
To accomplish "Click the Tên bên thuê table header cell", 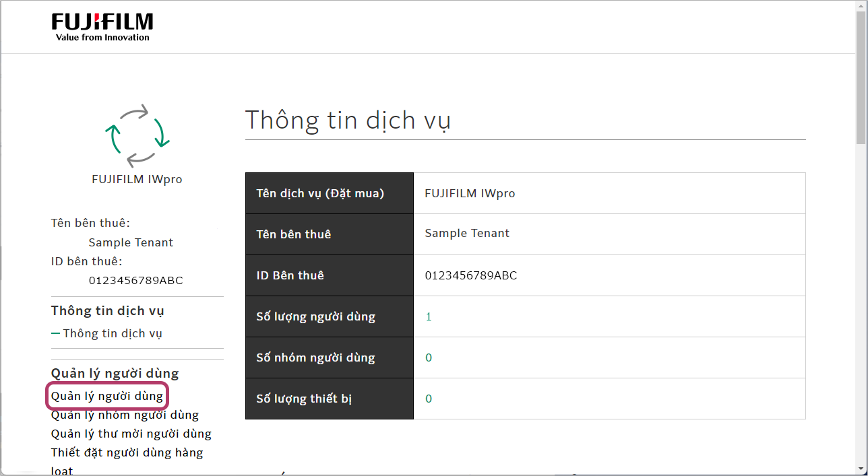I will tap(330, 234).
